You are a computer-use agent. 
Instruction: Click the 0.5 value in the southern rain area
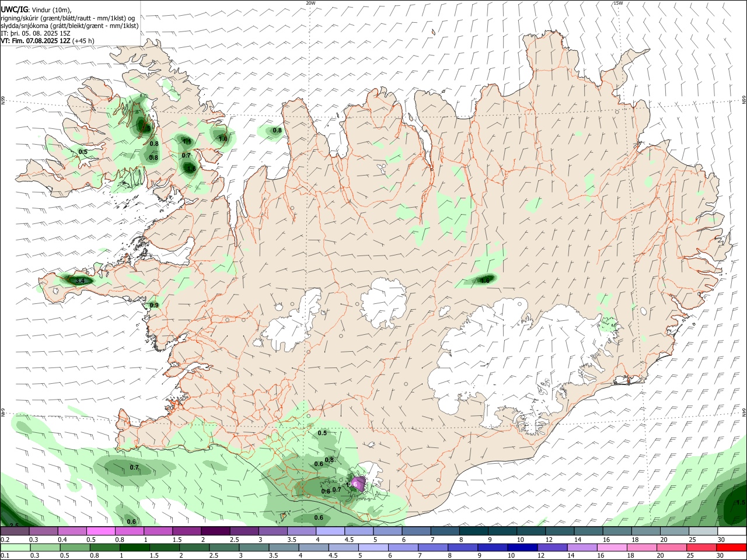tap(322, 433)
